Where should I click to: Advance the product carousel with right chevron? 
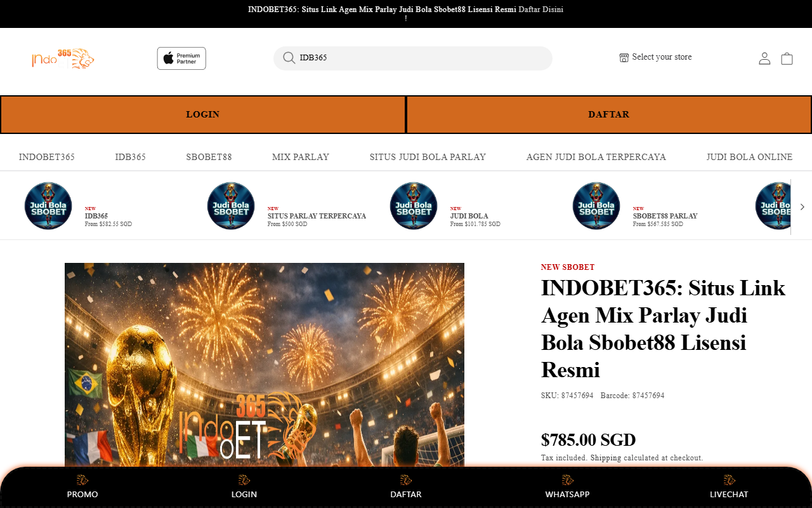pos(802,207)
